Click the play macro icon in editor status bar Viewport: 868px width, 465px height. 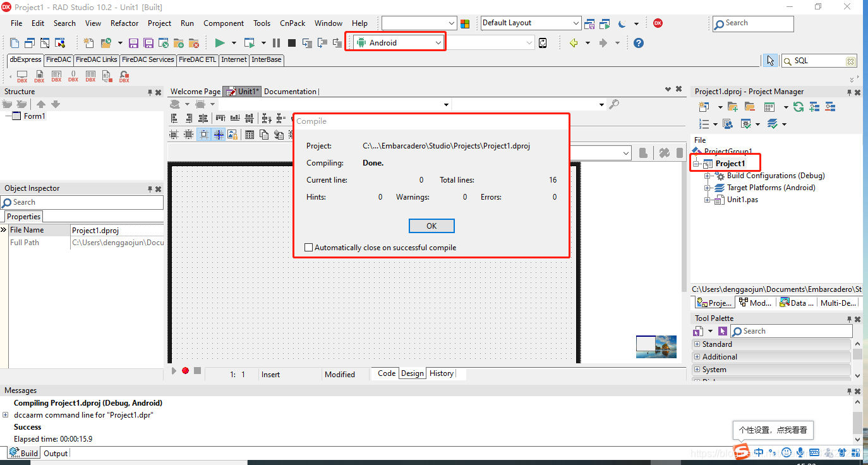pos(174,371)
